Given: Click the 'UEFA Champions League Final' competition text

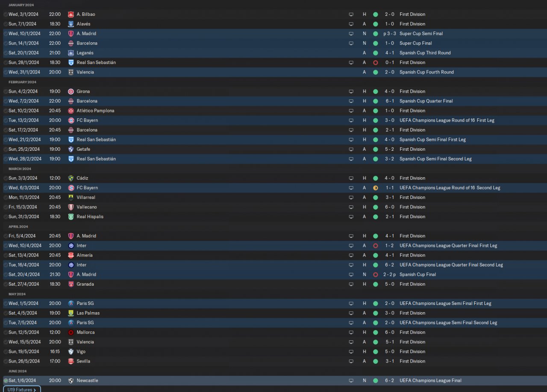Looking at the screenshot, I should click(x=430, y=380).
